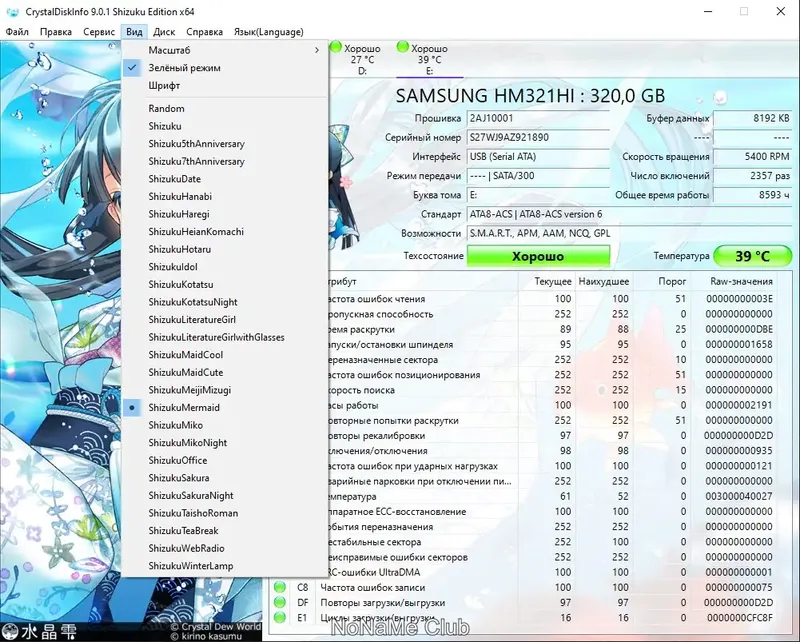The image size is (800, 642).
Task: Click the green 39 °C temperature indicator
Action: (751, 256)
